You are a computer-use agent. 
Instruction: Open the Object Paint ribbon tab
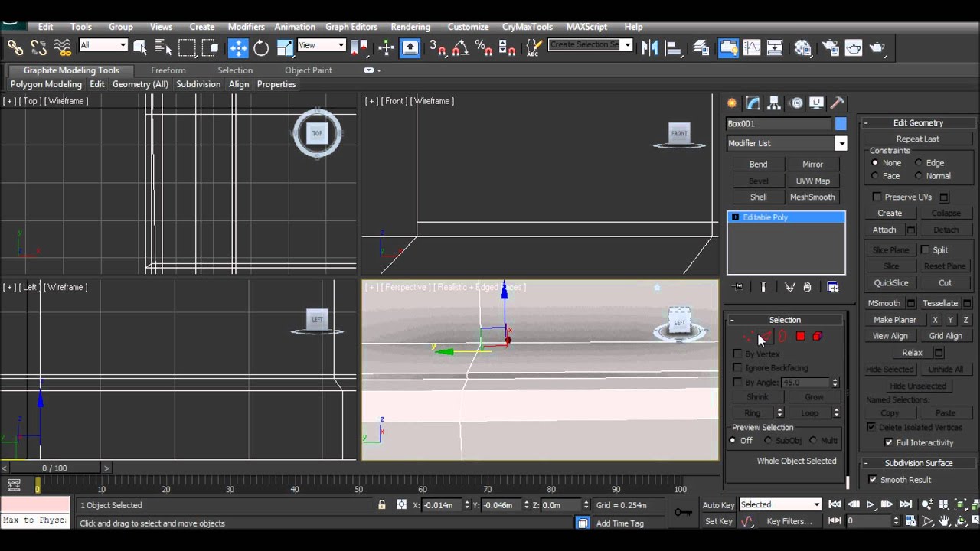(x=309, y=70)
